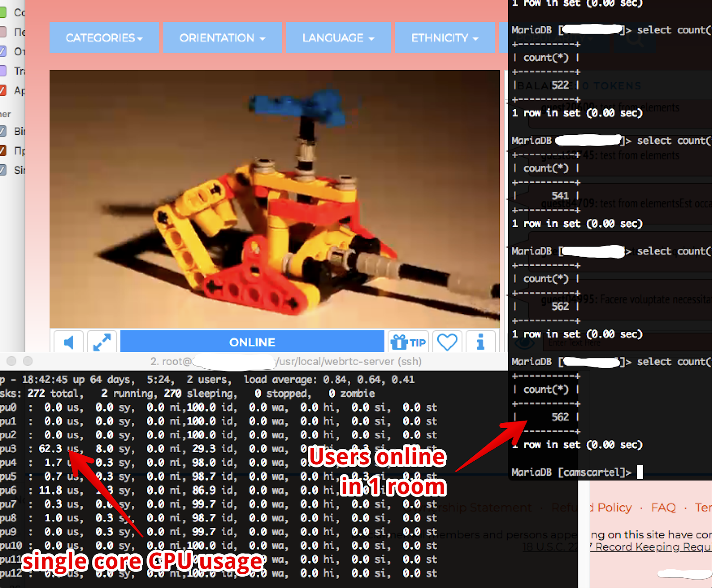Mute the video with the speaker icon
714x588 pixels.
pyautogui.click(x=69, y=342)
